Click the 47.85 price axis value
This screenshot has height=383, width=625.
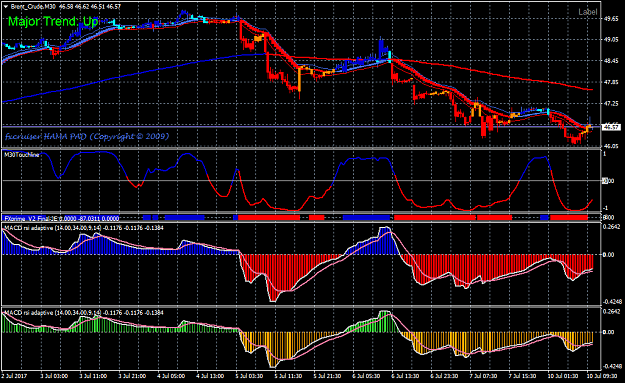(x=611, y=82)
